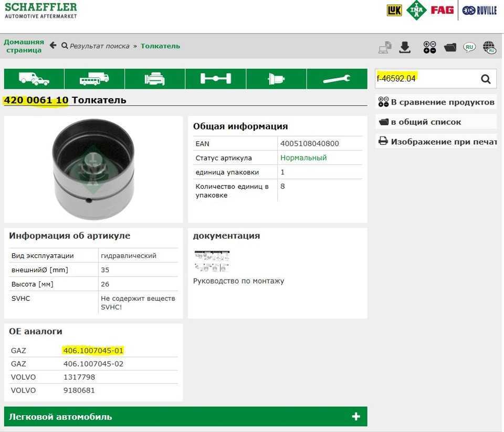Expand the Легковой автомобиль section

click(x=60, y=417)
